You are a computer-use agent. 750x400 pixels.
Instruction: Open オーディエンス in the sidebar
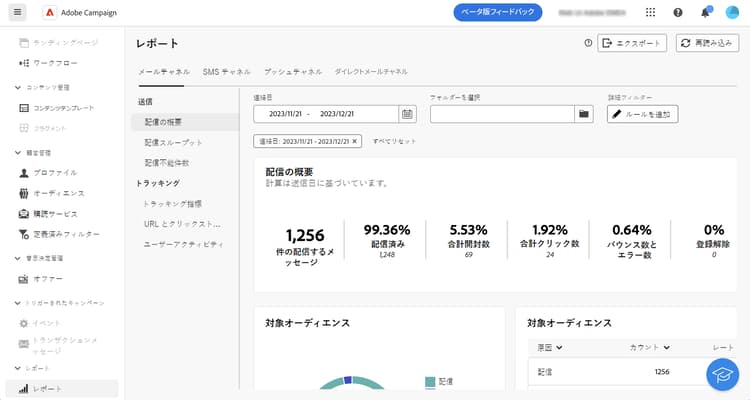[59, 193]
